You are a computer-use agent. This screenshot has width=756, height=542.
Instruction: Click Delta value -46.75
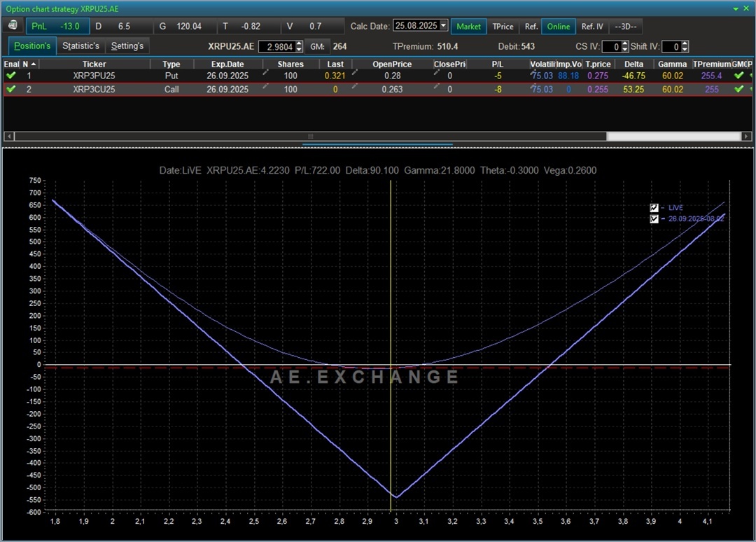(633, 76)
